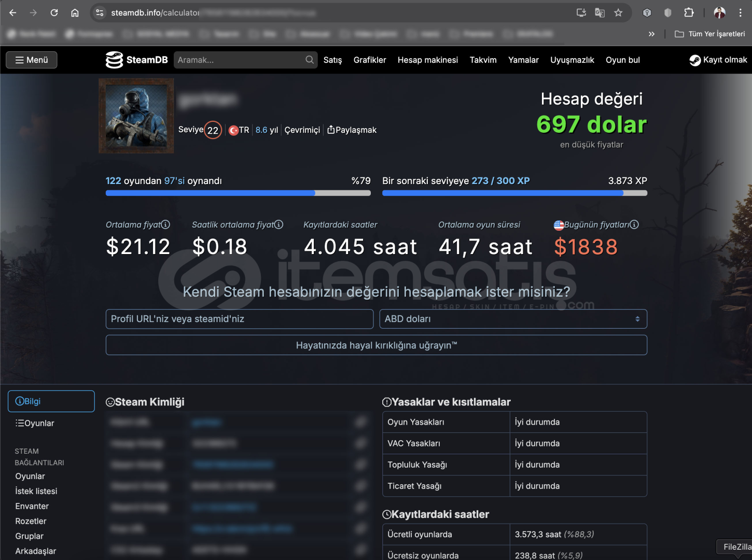Click the 8.6 yıl account age
The height and width of the screenshot is (560, 752).
tap(267, 130)
